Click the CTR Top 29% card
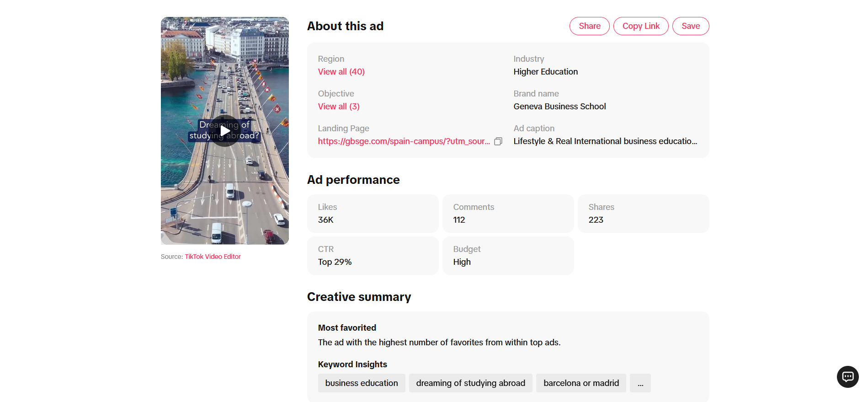The image size is (868, 402). pyautogui.click(x=373, y=256)
